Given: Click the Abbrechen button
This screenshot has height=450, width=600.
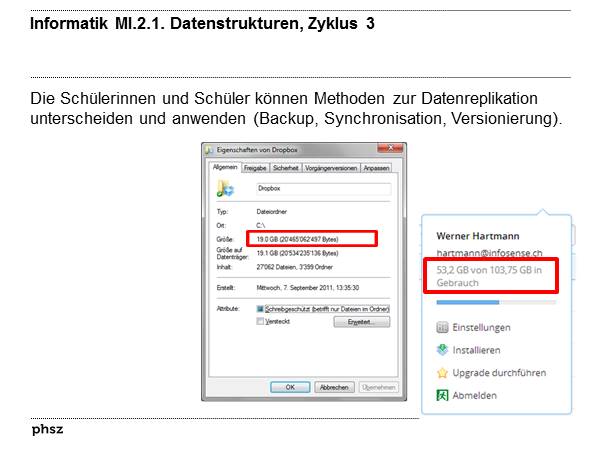Looking at the screenshot, I should 334,387.
